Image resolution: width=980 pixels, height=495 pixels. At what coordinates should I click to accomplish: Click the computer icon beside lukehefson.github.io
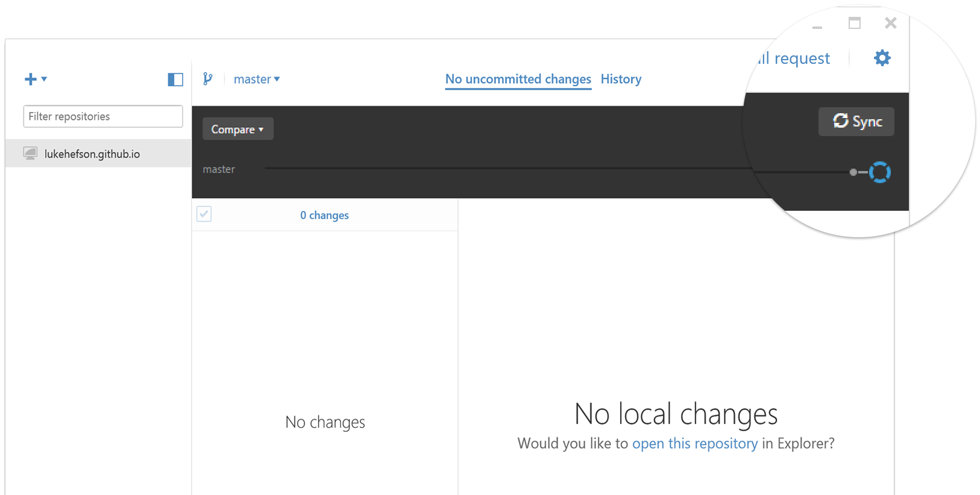pyautogui.click(x=30, y=153)
